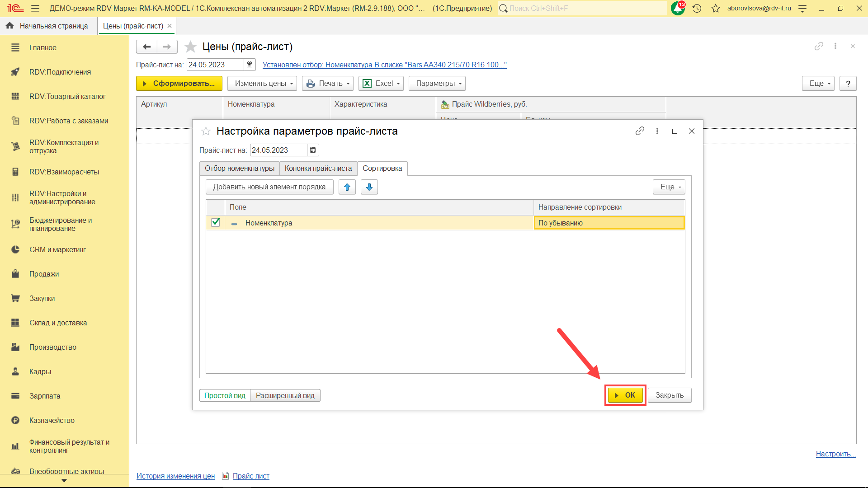
Task: Click the move element up arrow
Action: [347, 187]
